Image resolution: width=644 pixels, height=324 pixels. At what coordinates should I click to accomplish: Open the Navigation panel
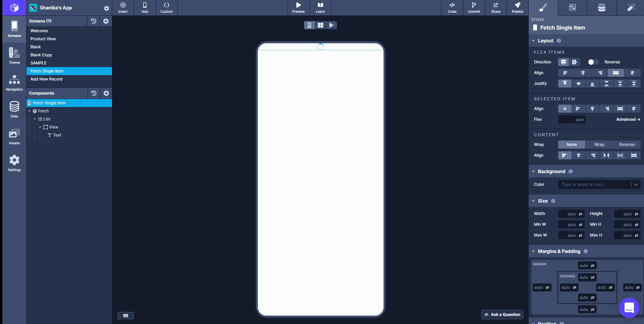[x=14, y=82]
